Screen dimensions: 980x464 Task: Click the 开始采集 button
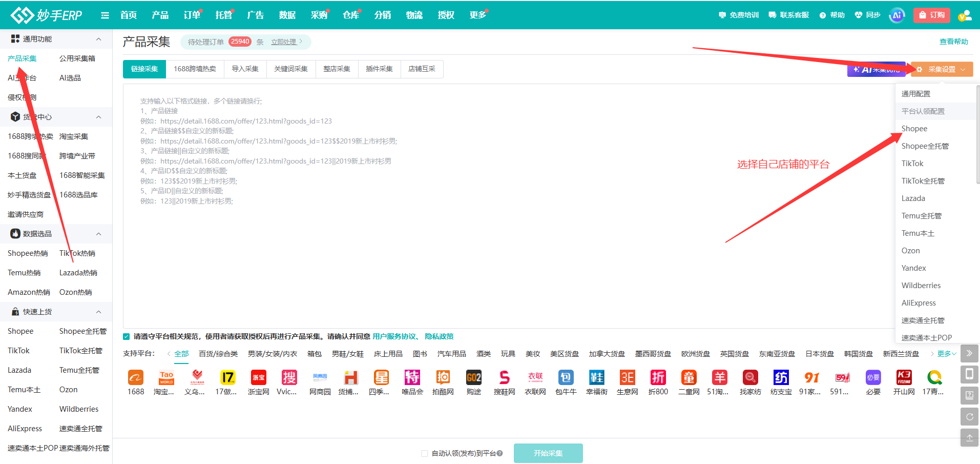[548, 453]
